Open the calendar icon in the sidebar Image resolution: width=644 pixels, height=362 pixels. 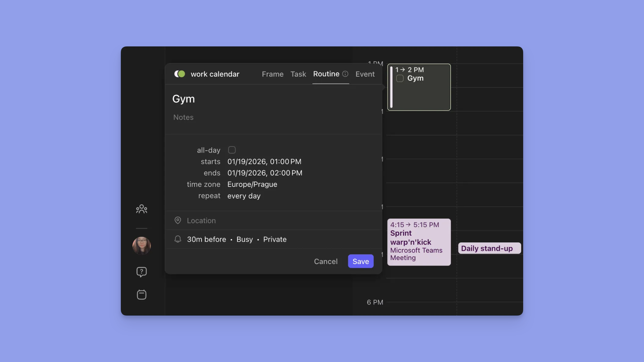coord(141,294)
